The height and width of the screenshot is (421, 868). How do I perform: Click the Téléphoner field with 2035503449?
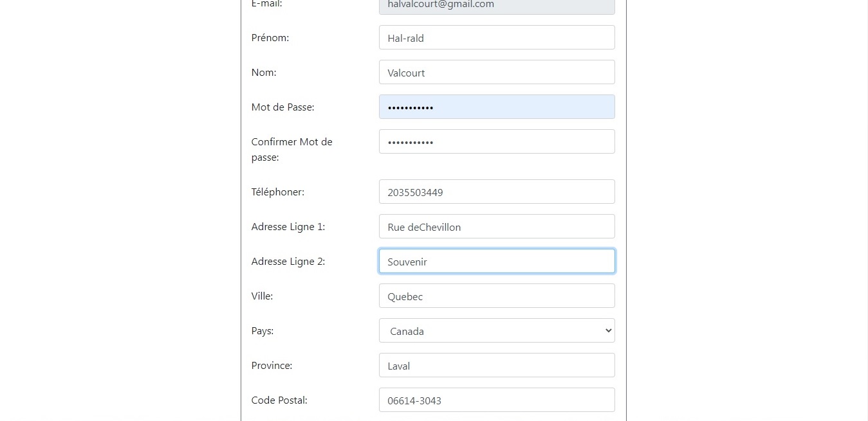pyautogui.click(x=496, y=192)
